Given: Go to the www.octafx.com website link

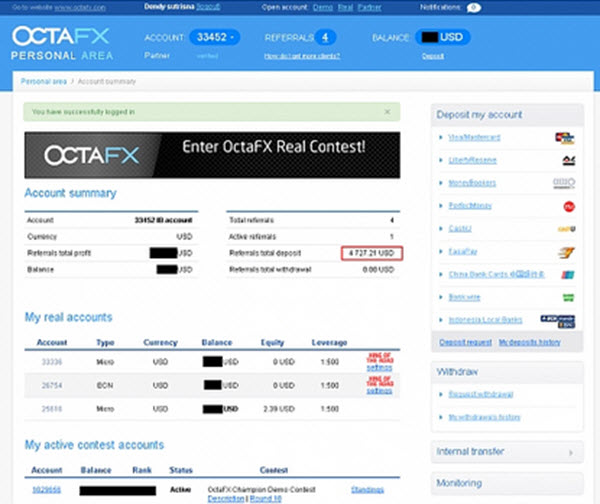Looking at the screenshot, I should pos(80,7).
